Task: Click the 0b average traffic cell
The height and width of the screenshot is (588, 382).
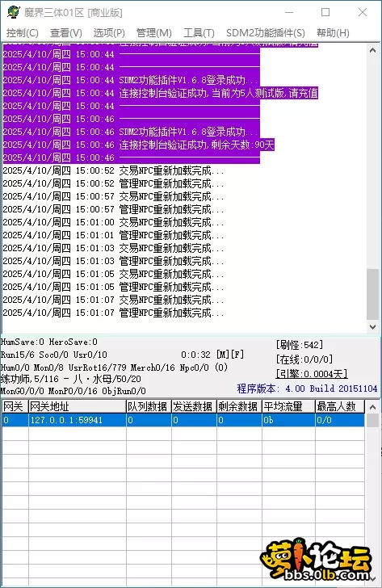Action: pyautogui.click(x=288, y=420)
